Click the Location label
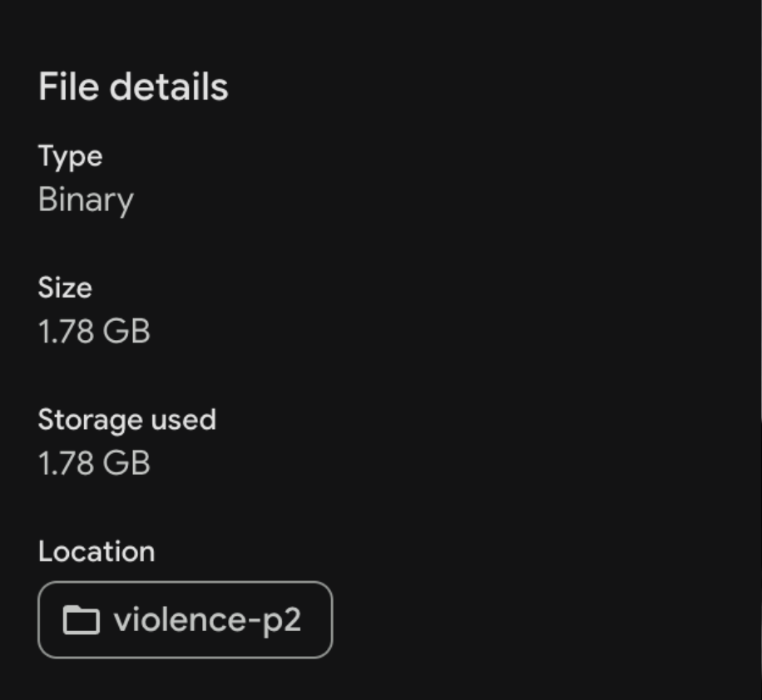 (x=96, y=551)
